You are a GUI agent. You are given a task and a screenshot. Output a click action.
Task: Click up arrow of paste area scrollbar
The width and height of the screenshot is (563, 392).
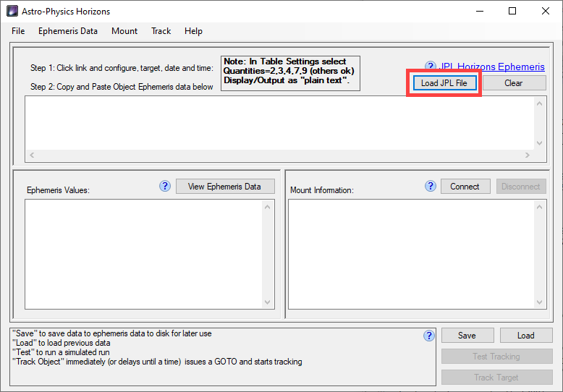click(539, 103)
